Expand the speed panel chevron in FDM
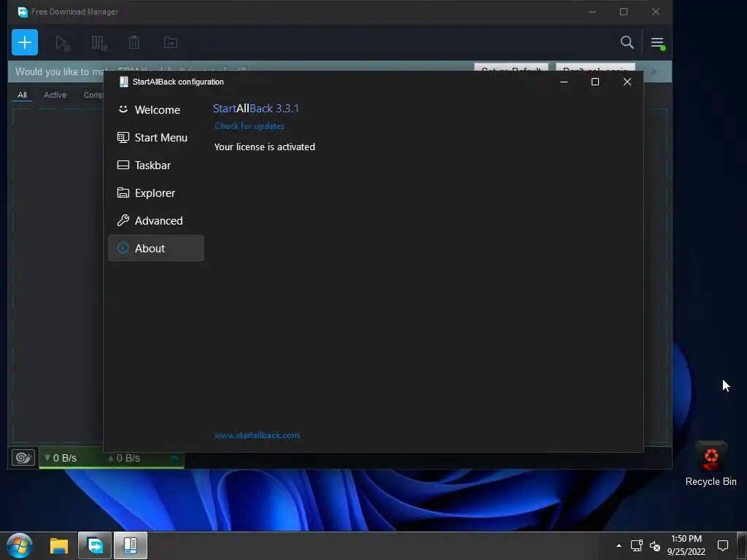The height and width of the screenshot is (560, 747). 174,458
